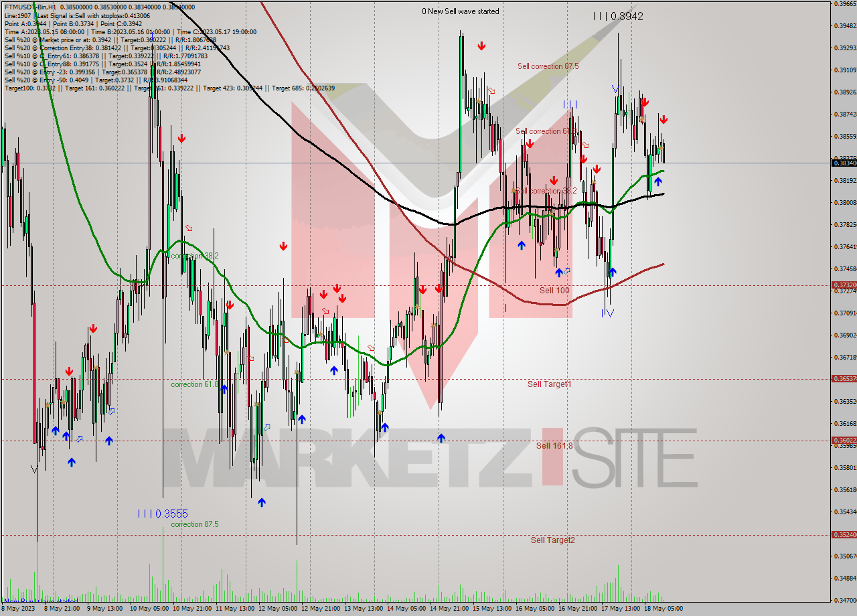Click the 0.34700 price axis label
This screenshot has height=616, width=857.
coord(845,600)
